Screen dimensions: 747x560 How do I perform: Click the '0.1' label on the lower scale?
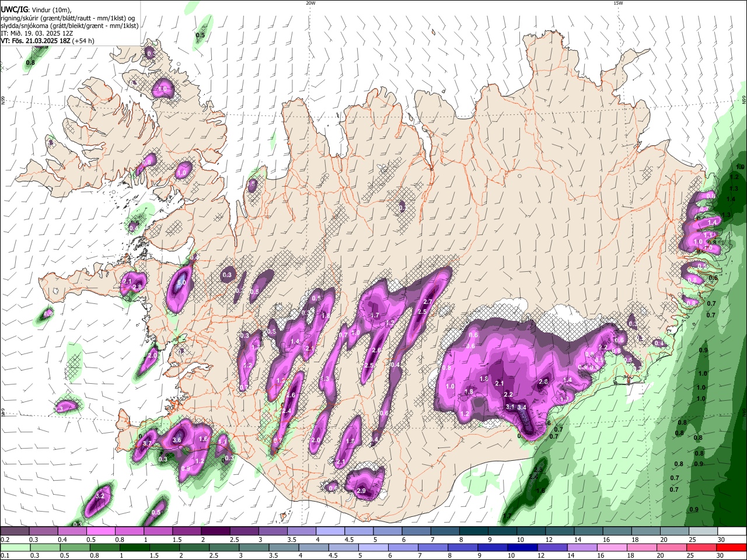5,555
